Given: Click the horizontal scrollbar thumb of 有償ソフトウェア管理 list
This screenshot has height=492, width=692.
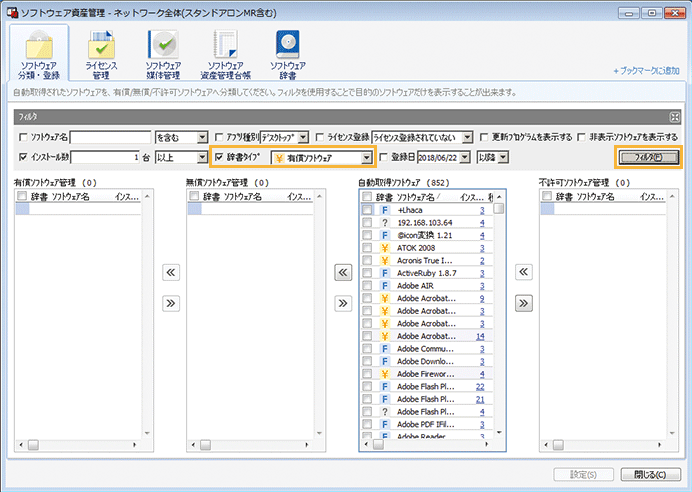Looking at the screenshot, I should click(x=33, y=445).
